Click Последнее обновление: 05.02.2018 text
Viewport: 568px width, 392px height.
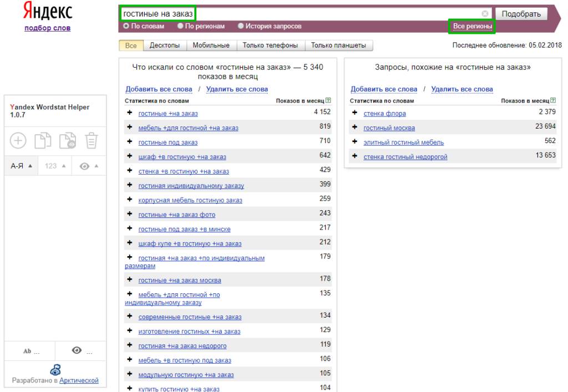[x=507, y=45]
